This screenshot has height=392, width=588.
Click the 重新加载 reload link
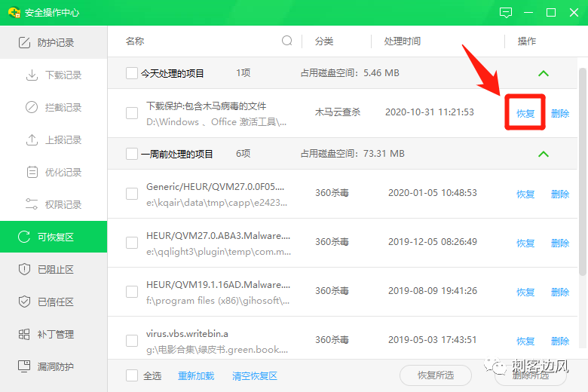[196, 376]
